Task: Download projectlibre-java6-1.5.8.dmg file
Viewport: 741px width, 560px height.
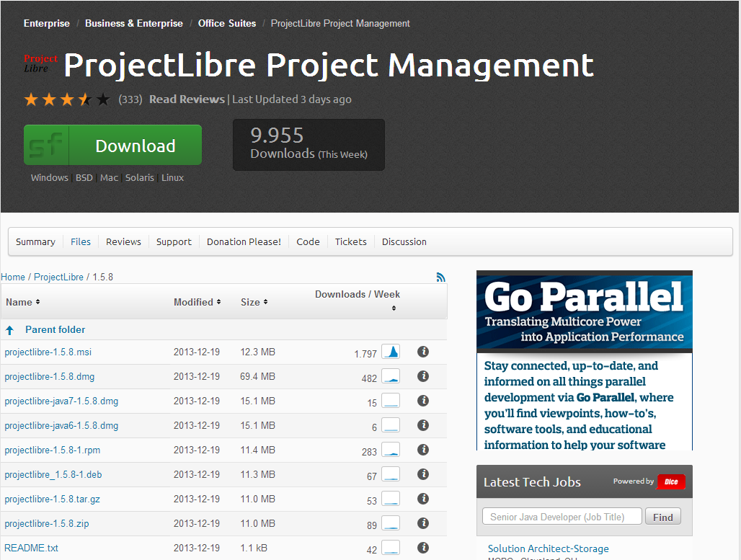Action: (x=61, y=426)
